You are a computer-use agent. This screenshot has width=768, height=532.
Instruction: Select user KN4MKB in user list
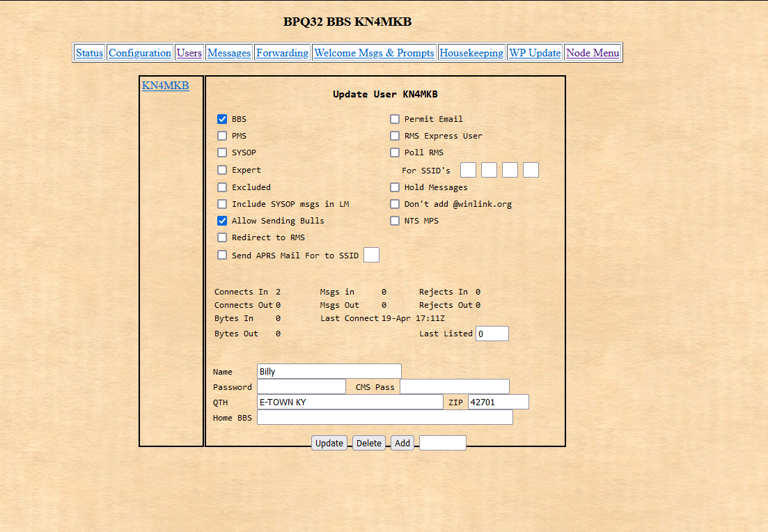click(165, 86)
